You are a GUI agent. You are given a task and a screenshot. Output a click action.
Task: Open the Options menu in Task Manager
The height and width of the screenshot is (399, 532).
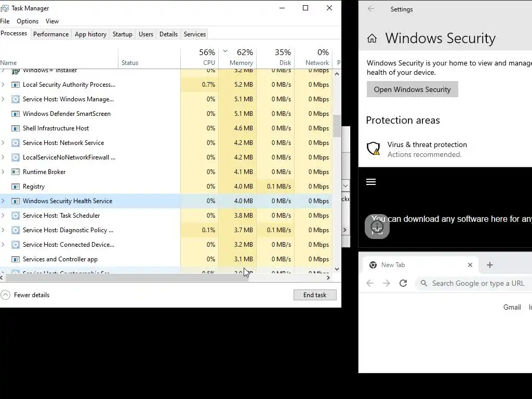[x=28, y=21]
